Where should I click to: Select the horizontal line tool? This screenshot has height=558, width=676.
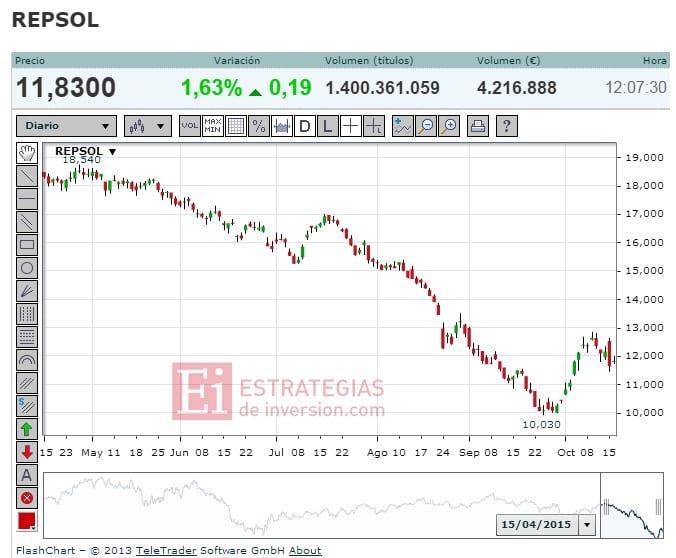(27, 199)
